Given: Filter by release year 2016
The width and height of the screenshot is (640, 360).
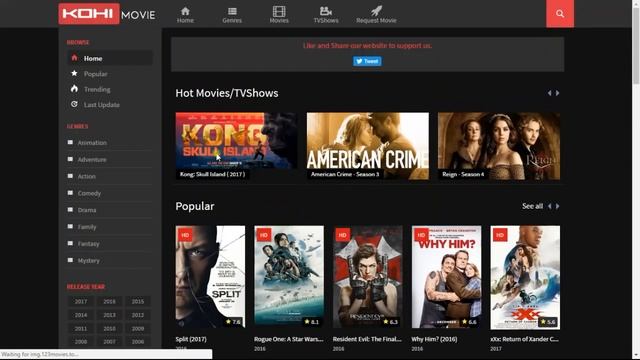Looking at the screenshot, I should coord(109,301).
